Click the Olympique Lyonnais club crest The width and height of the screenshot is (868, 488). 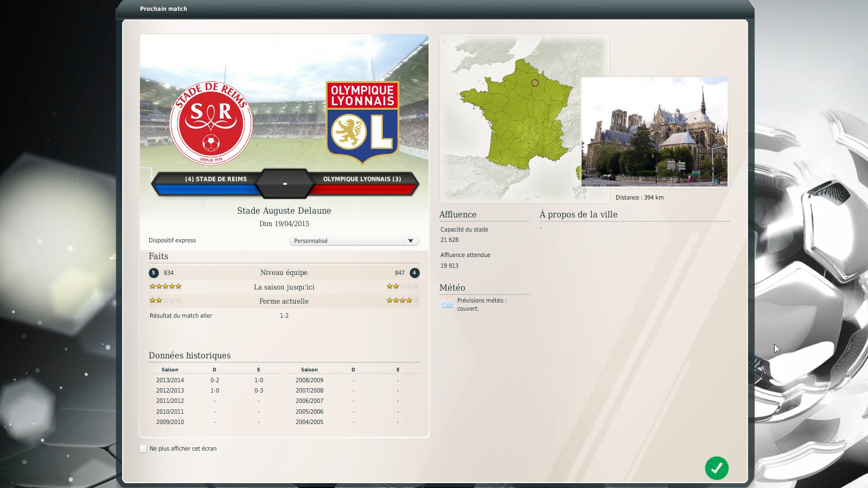(362, 123)
